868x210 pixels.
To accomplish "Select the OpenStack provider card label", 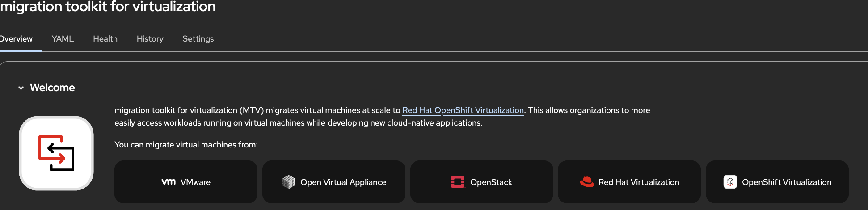I will point(491,182).
